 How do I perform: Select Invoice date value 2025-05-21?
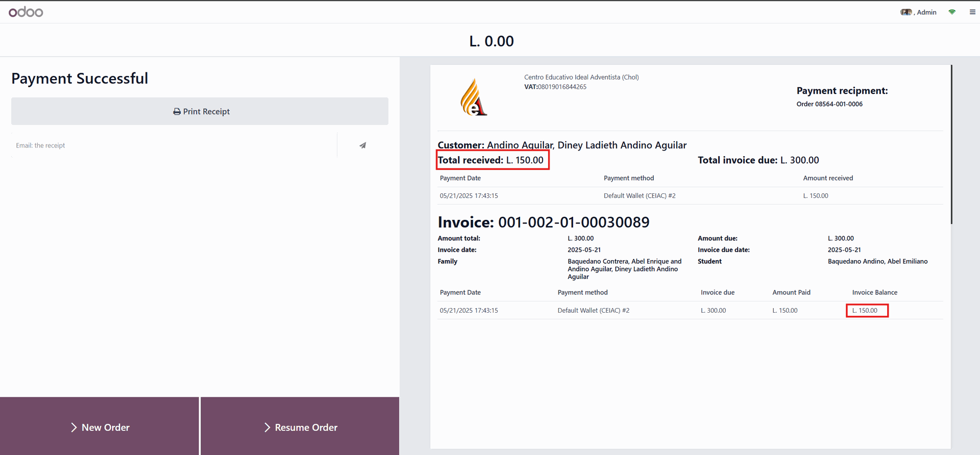584,250
